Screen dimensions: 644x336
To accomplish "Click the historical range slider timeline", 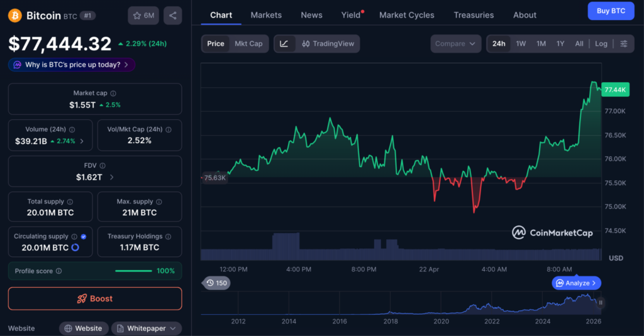I will coord(402,305).
